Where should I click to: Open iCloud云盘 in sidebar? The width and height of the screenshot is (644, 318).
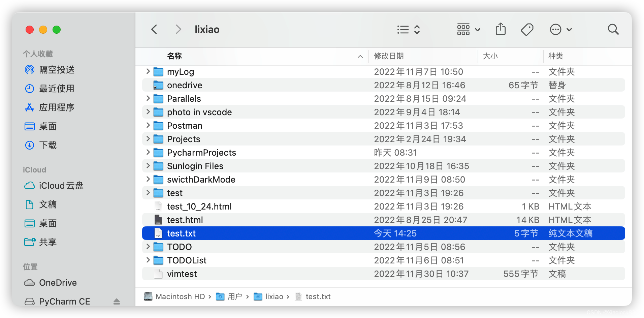54,186
